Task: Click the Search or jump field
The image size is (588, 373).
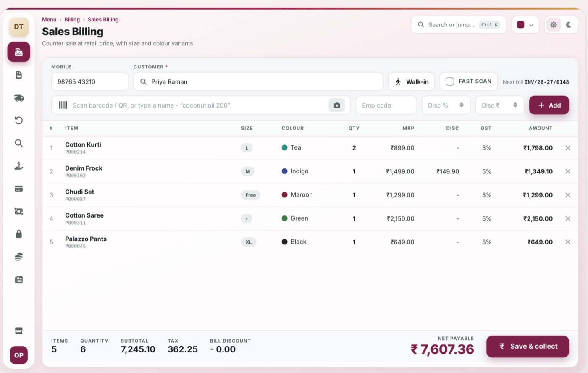Action: [459, 25]
